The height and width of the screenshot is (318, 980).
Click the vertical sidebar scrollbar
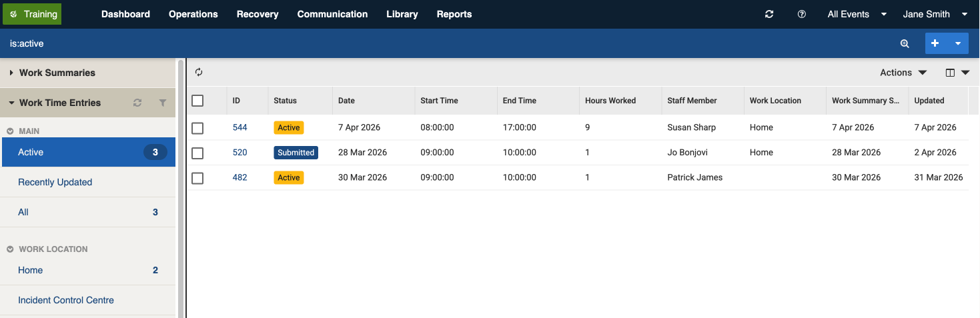point(180,187)
